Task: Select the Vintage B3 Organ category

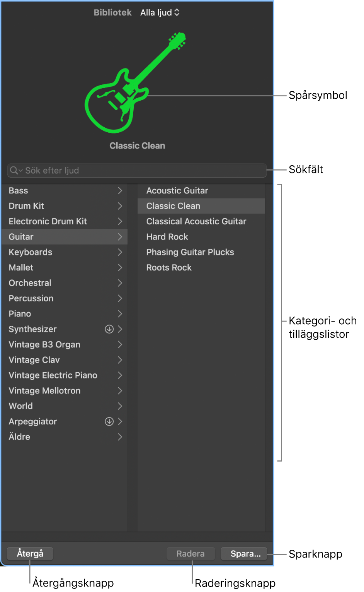Action: point(65,345)
